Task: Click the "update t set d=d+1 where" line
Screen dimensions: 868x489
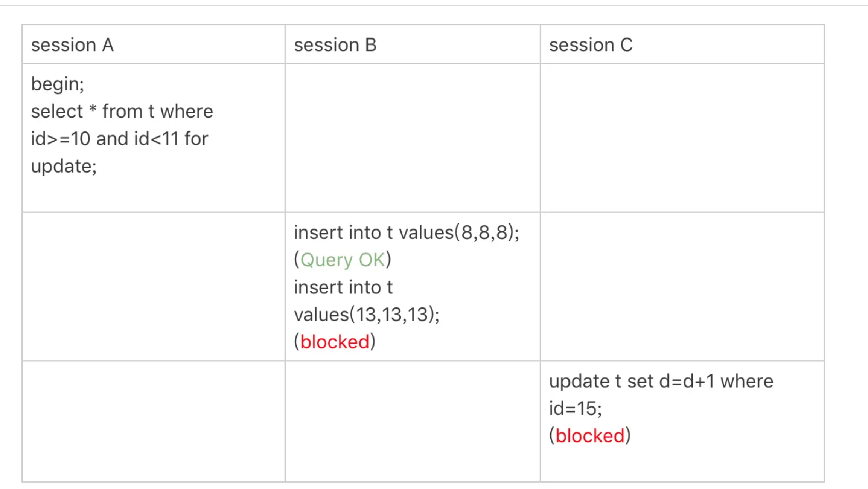Action: [x=661, y=381]
